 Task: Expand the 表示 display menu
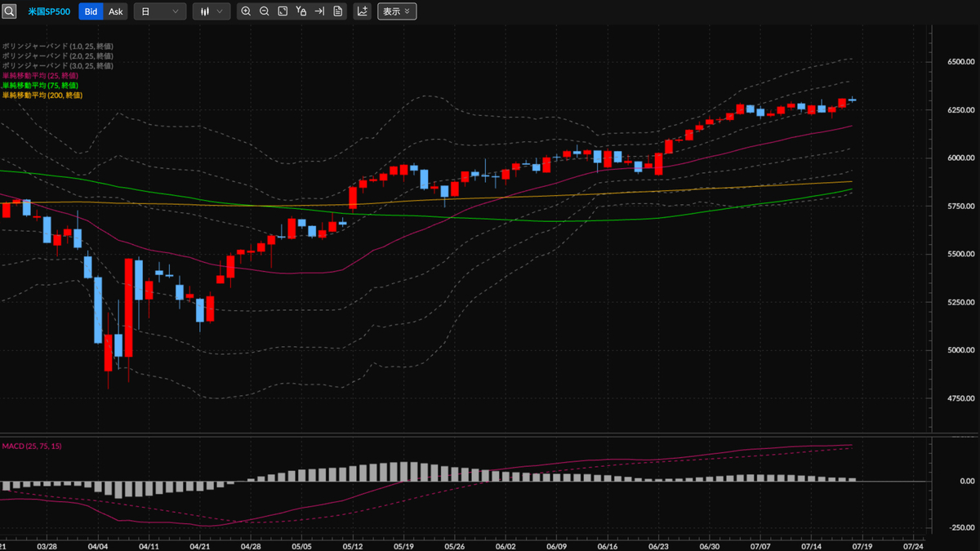[x=397, y=11]
